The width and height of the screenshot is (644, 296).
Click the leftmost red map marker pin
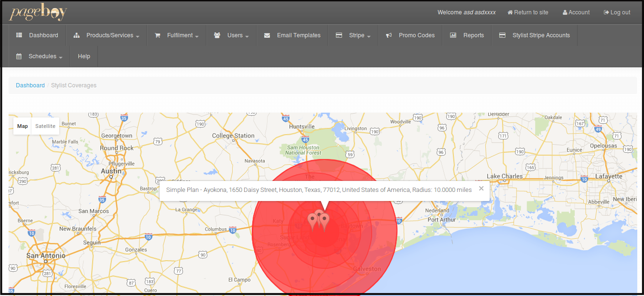pyautogui.click(x=313, y=221)
